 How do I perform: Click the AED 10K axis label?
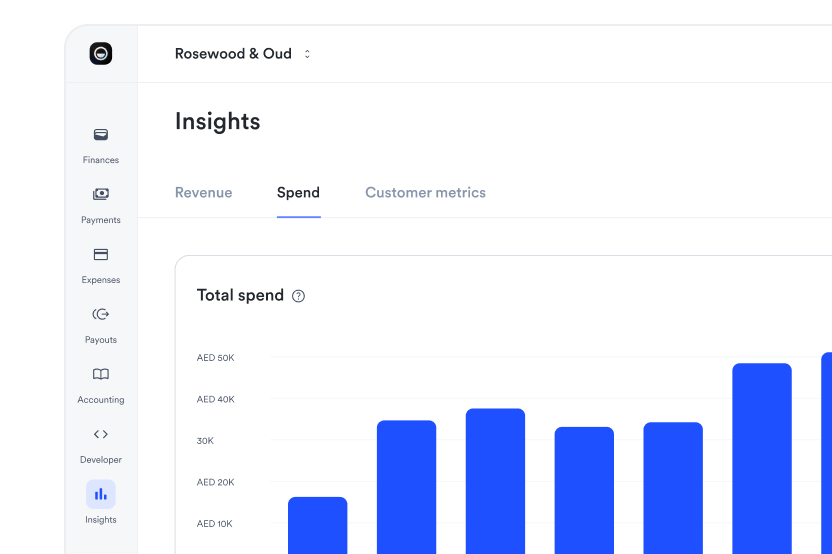click(214, 524)
